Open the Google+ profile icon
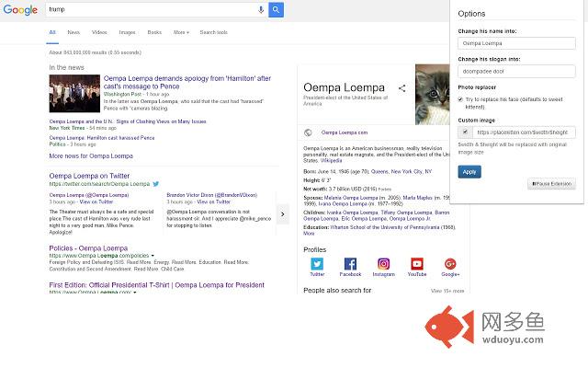 coord(450,264)
